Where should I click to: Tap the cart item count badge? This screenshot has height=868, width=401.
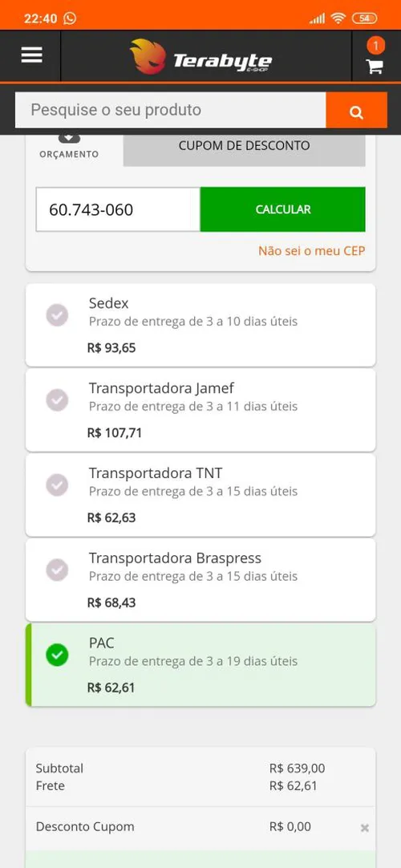pyautogui.click(x=375, y=46)
